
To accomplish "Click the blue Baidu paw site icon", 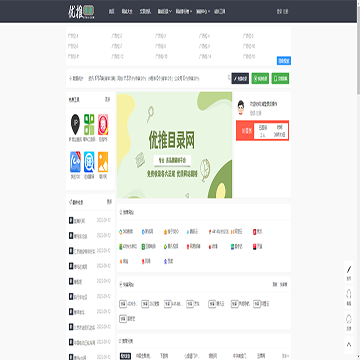I will tap(165, 262).
